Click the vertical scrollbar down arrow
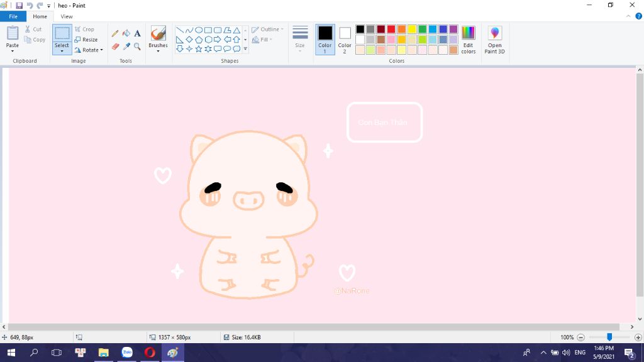The width and height of the screenshot is (644, 362). pos(640,319)
